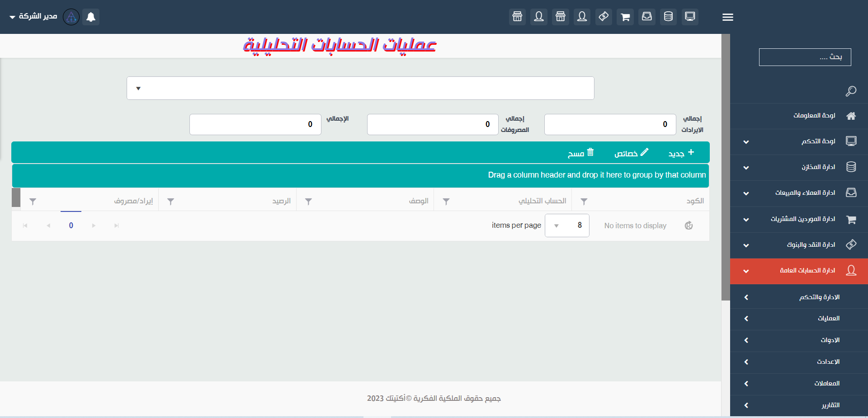The image size is (868, 418).
Task: Click the إجمالي الايرادات value field
Action: point(610,124)
